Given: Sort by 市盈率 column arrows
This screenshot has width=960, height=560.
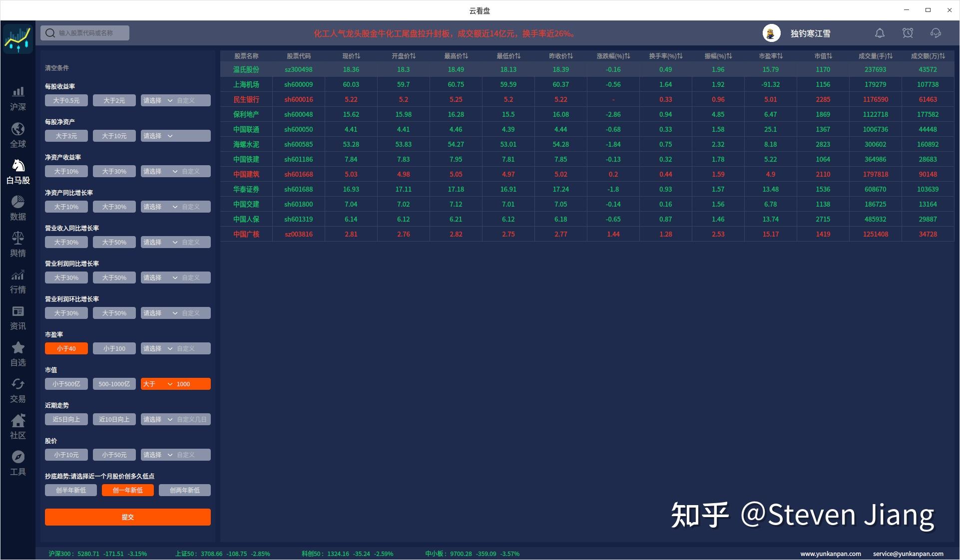Looking at the screenshot, I should click(780, 56).
